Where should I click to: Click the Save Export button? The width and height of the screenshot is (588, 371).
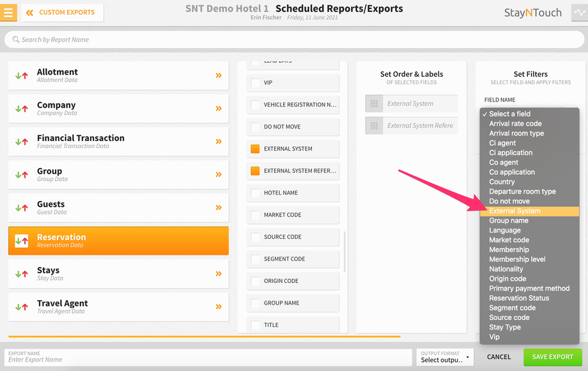[x=553, y=357]
